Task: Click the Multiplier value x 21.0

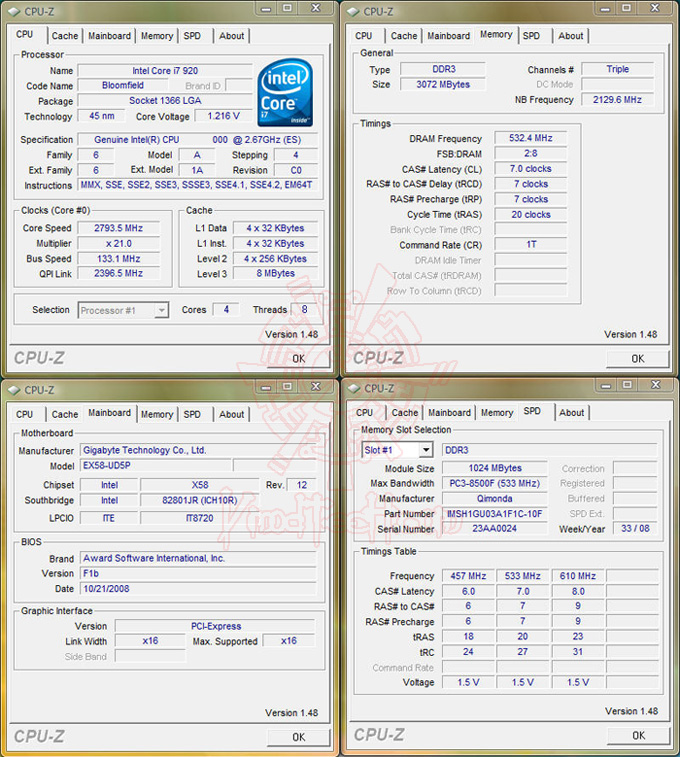Action: tap(118, 243)
